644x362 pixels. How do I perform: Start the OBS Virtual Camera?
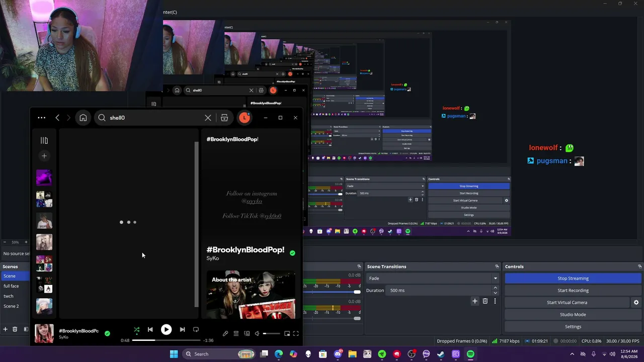(567, 303)
